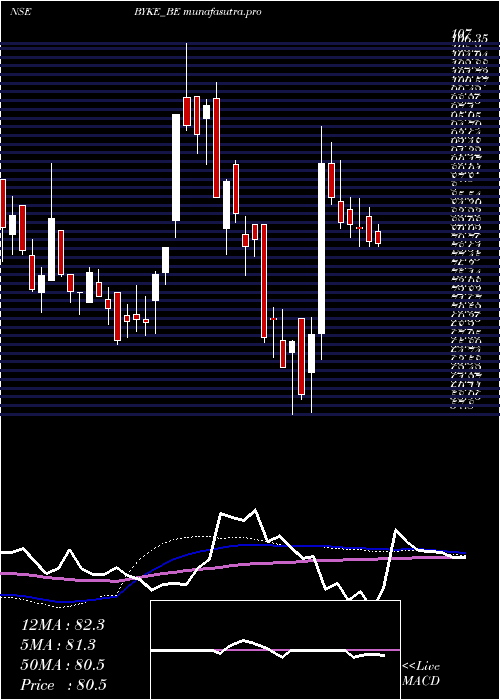This screenshot has height=700, width=500.
Task: Click inside the MACD inset chart box
Action: tap(275, 650)
